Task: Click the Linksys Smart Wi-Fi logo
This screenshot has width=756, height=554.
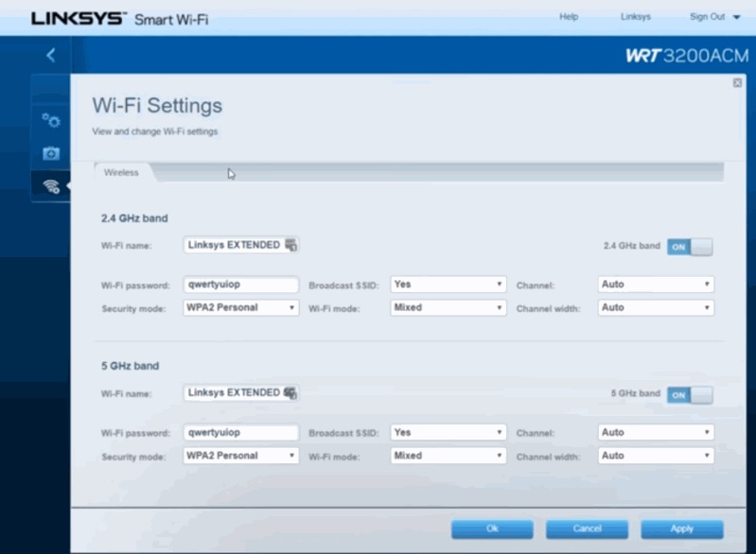Action: pyautogui.click(x=119, y=19)
